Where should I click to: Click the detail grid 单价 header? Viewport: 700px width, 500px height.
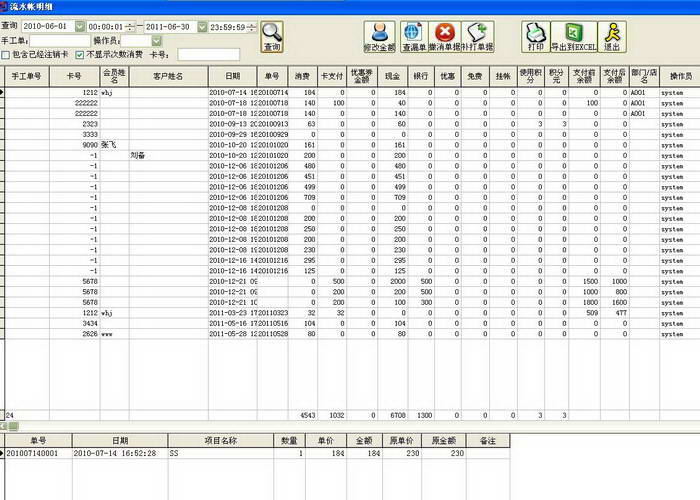326,441
